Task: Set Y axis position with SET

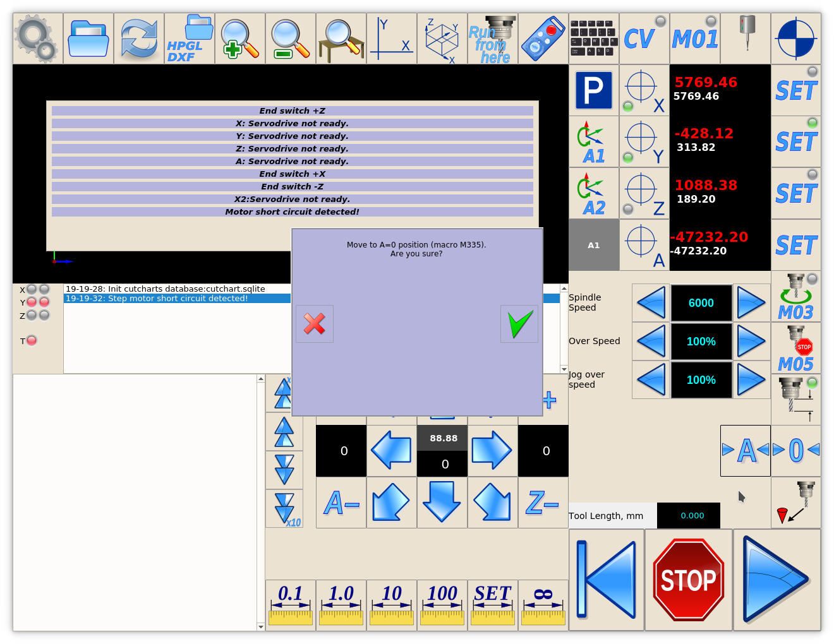Action: coord(796,142)
